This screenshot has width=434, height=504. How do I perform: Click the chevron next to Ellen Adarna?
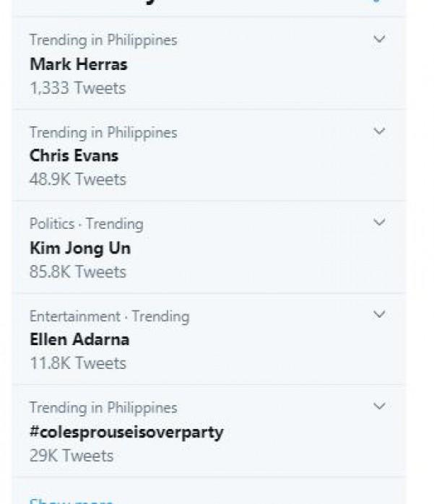pyautogui.click(x=379, y=315)
